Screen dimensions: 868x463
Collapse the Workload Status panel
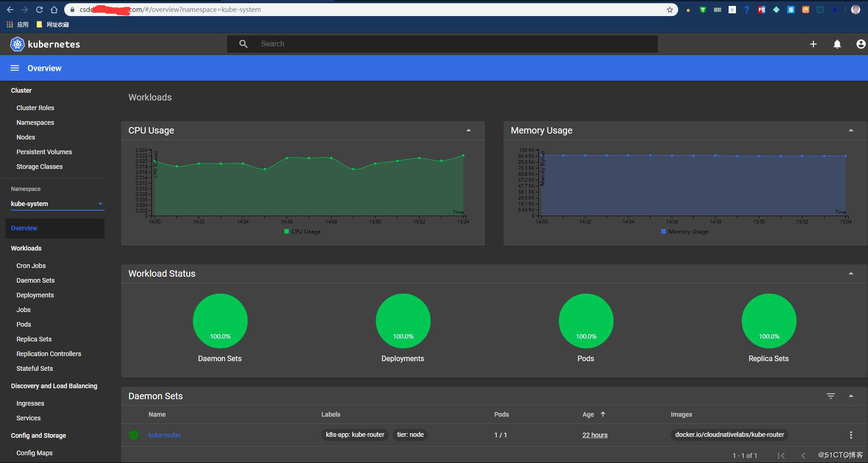point(851,273)
